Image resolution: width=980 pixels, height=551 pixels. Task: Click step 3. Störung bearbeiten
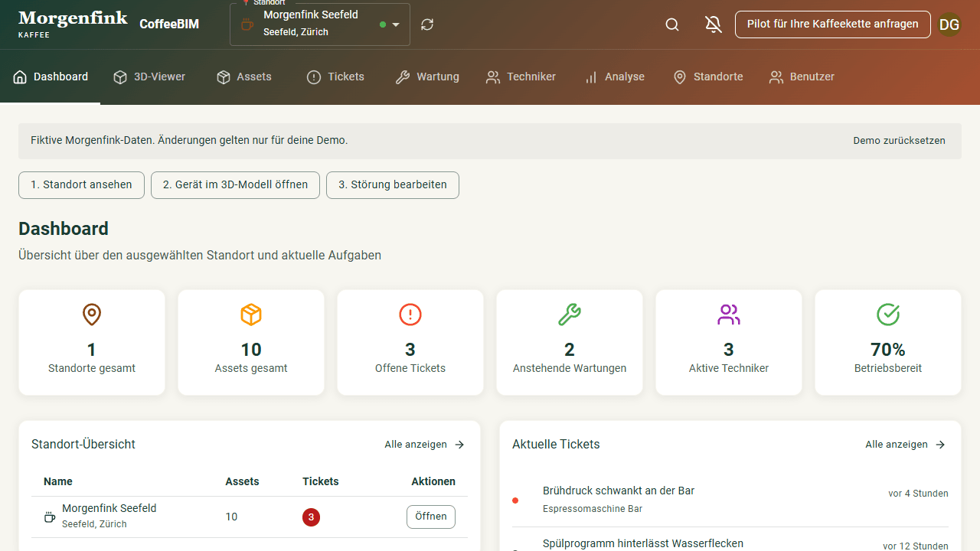click(393, 185)
